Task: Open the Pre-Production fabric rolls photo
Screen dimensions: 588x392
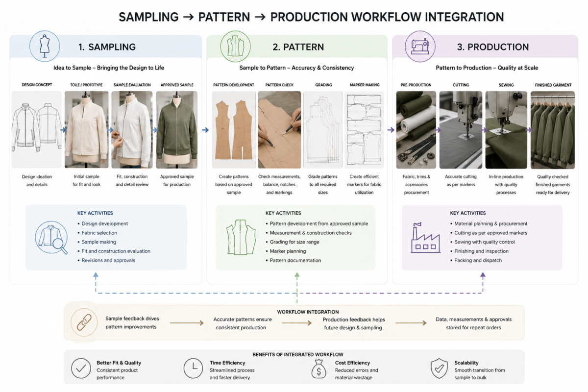Action: [416, 130]
